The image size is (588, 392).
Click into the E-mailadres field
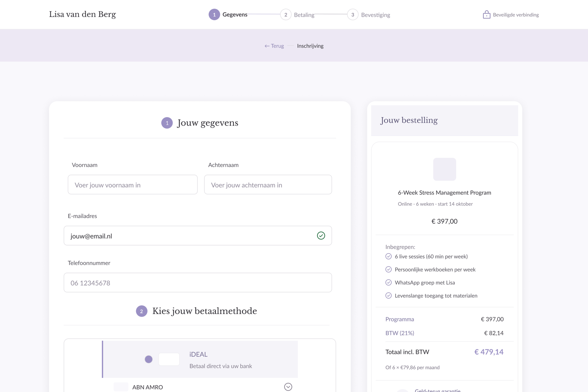tap(198, 236)
